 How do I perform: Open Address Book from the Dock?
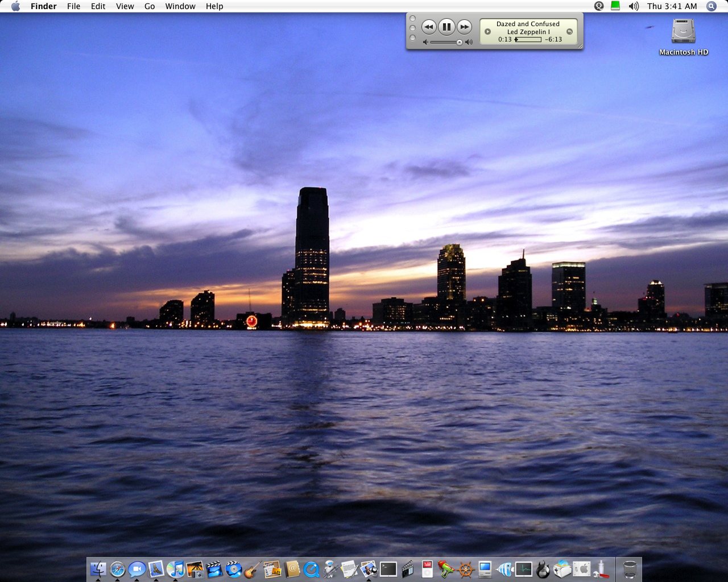coord(291,569)
